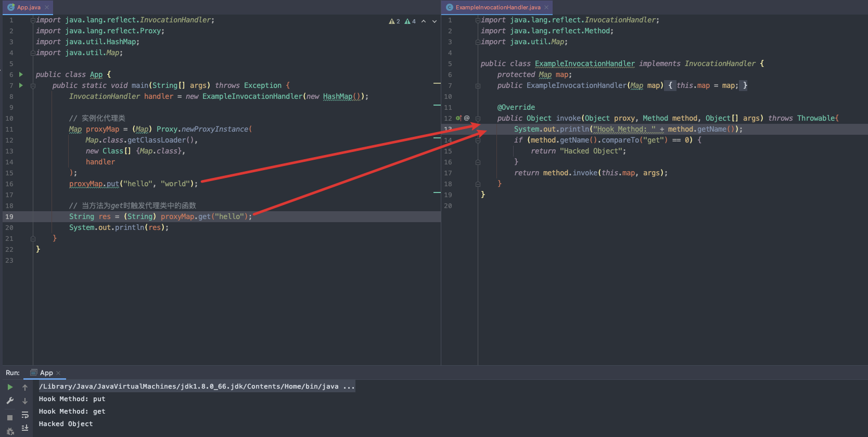Screen dimensions: 868x437
Task: Click fold end marker on line 21 of App.java
Action: click(33, 238)
